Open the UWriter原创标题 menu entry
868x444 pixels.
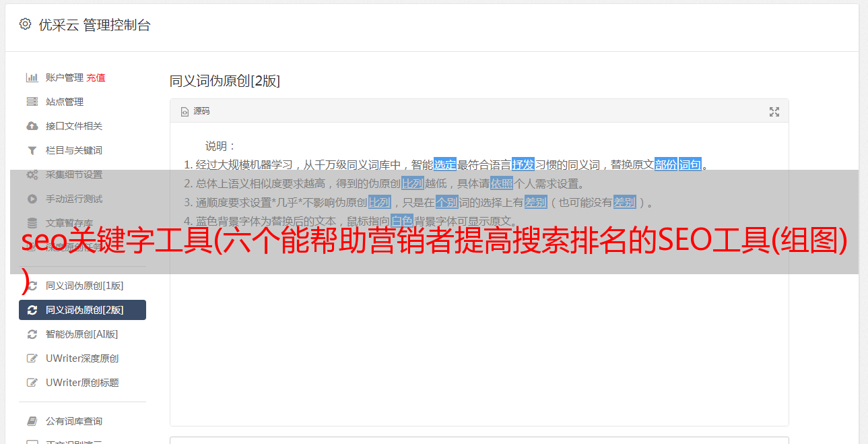82,383
